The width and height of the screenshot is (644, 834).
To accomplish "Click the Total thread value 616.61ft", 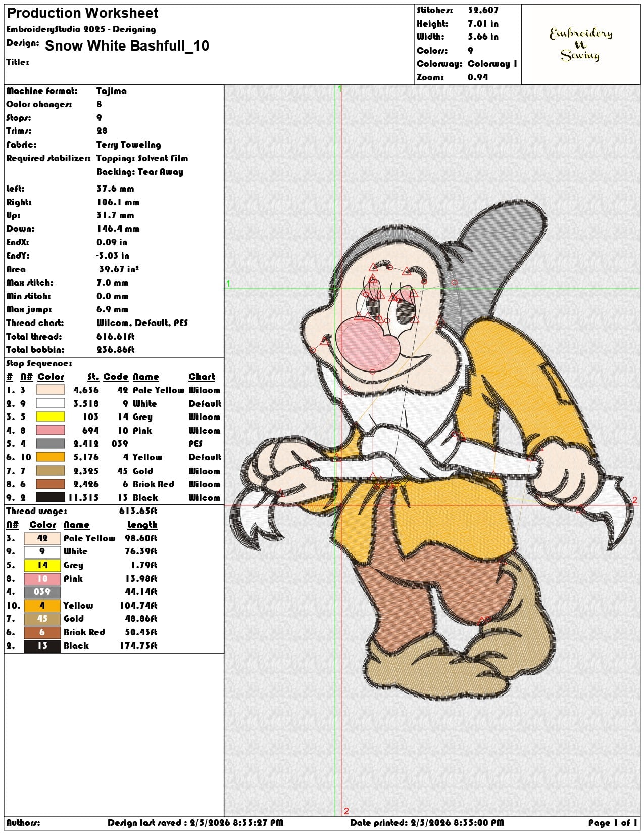I will (116, 336).
